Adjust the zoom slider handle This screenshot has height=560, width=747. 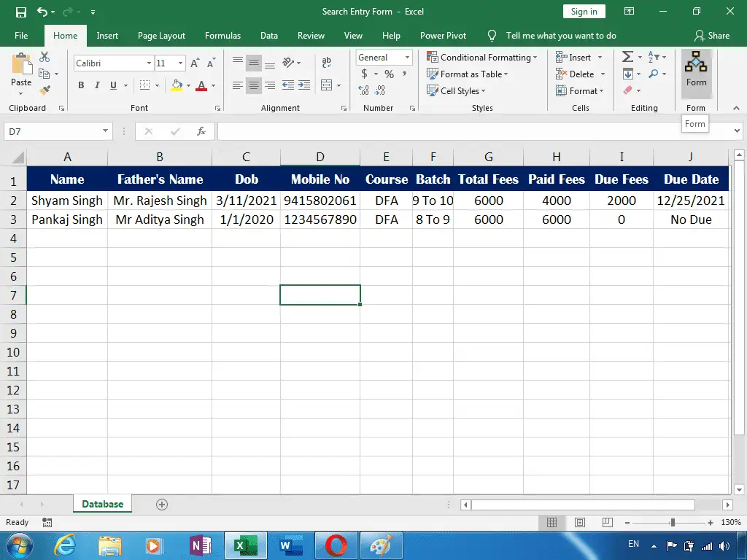(x=673, y=522)
